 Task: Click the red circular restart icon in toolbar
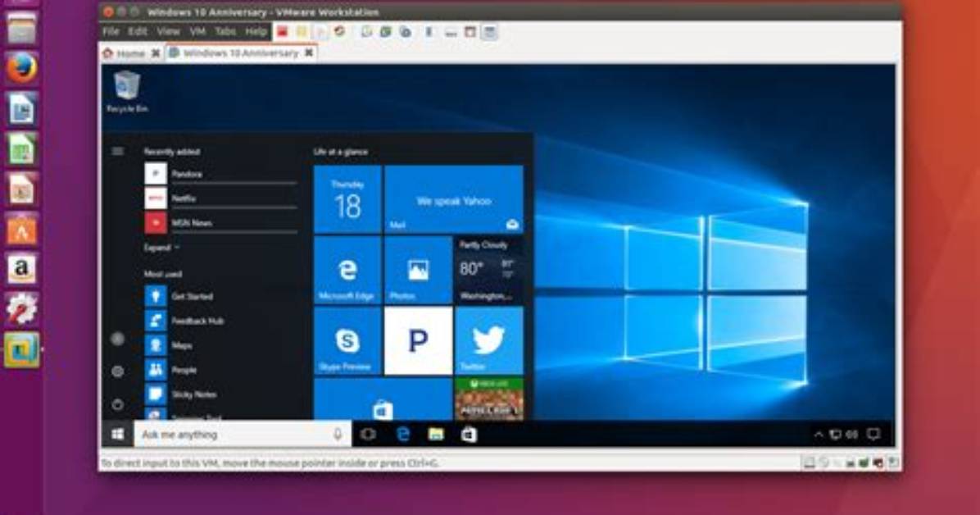pos(340,31)
